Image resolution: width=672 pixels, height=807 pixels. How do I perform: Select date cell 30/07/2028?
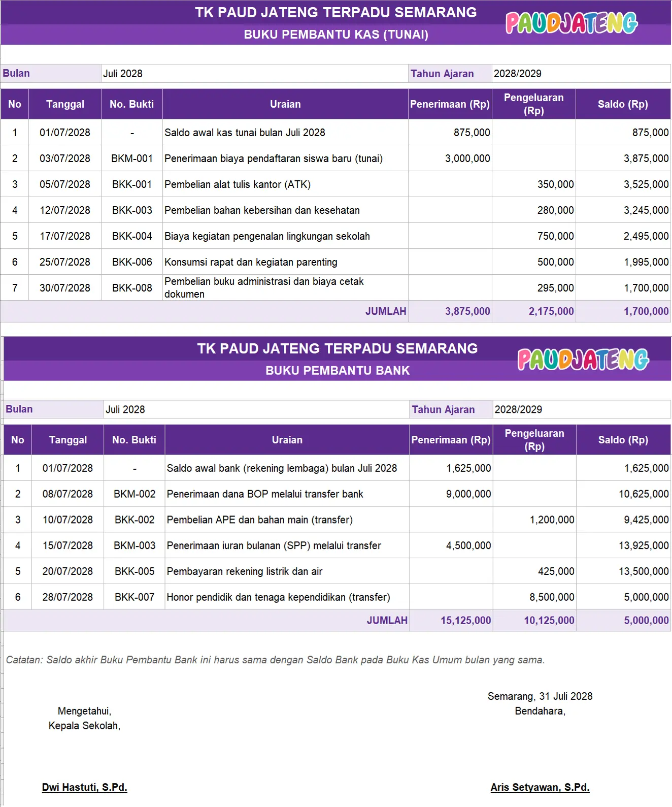65,288
